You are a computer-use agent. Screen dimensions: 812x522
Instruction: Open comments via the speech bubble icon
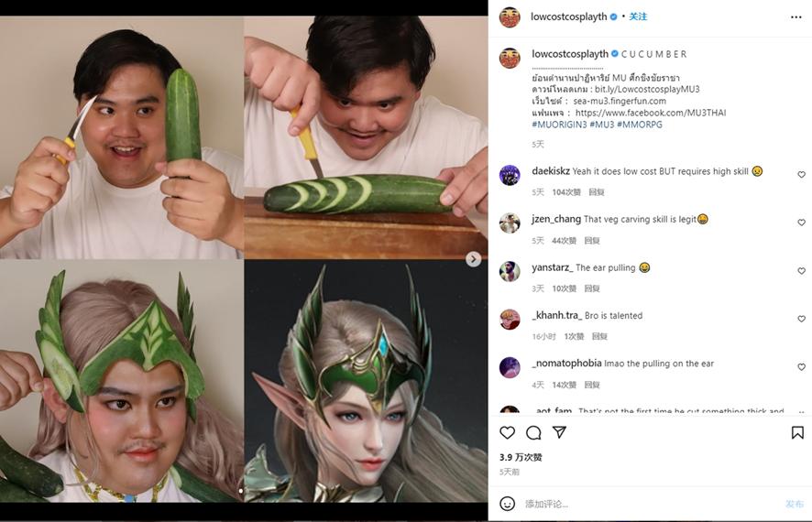point(533,432)
